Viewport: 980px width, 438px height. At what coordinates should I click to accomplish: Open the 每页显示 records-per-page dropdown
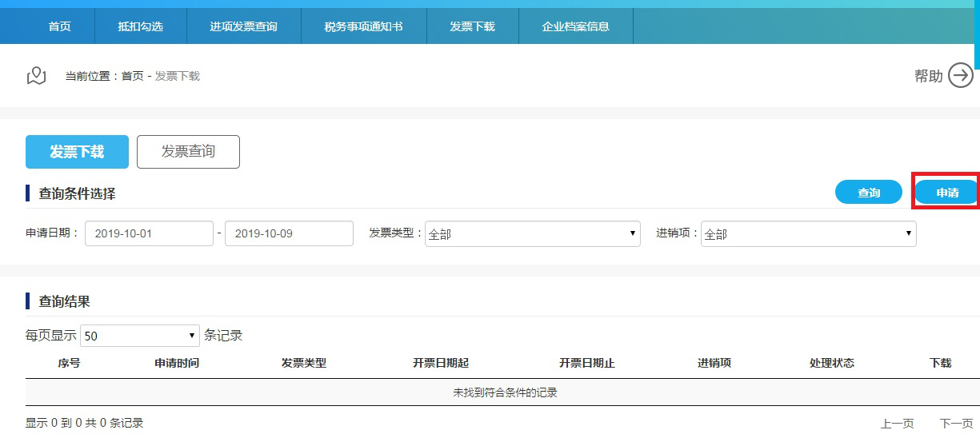click(x=140, y=336)
